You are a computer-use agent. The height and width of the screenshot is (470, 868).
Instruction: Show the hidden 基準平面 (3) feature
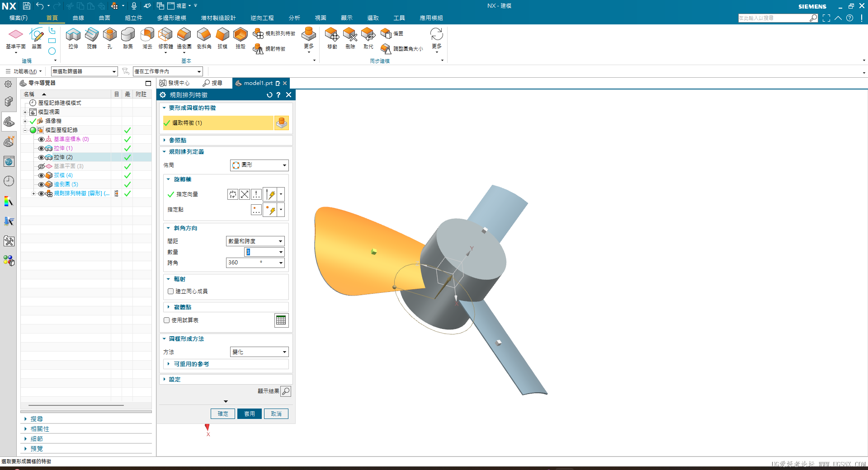[x=41, y=166]
